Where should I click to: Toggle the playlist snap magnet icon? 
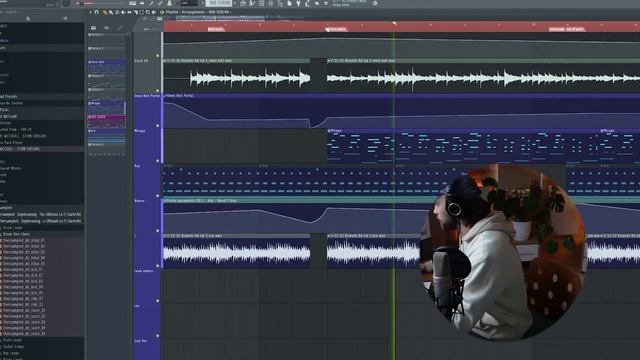[x=97, y=12]
